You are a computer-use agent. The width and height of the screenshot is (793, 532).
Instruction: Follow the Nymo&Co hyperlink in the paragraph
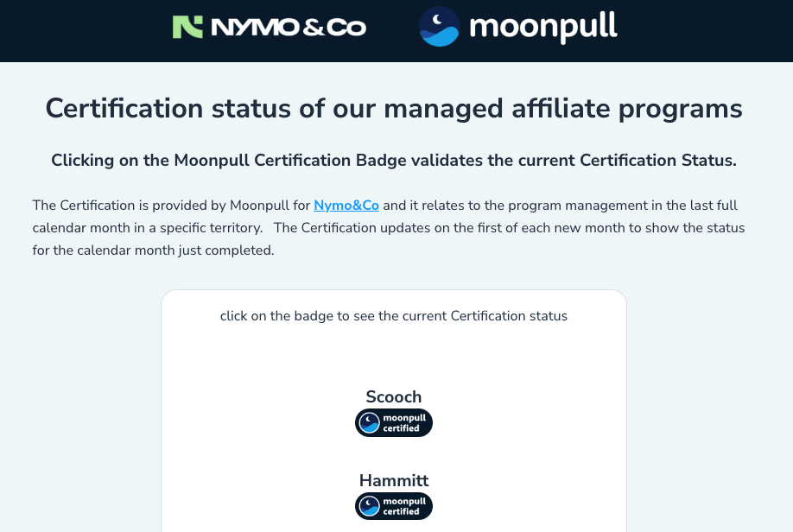(346, 206)
